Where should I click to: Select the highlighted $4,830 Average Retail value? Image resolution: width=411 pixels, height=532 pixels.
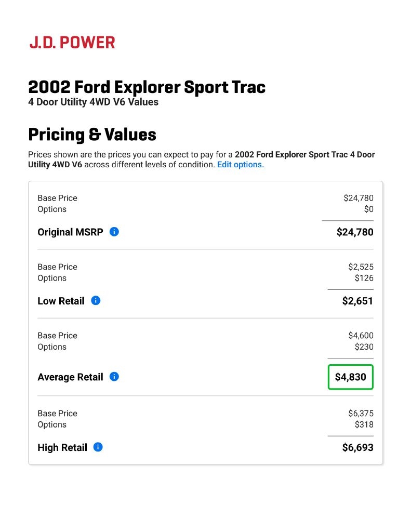[x=351, y=377]
